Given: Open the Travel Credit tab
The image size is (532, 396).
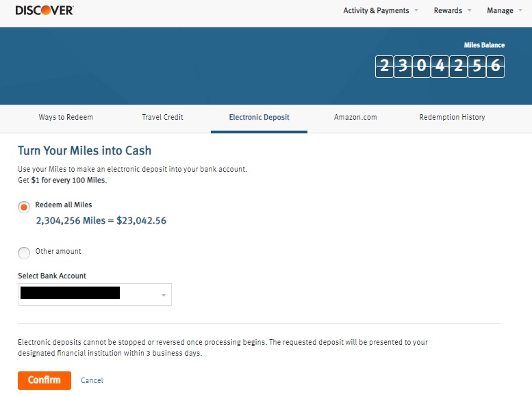Looking at the screenshot, I should (x=162, y=118).
